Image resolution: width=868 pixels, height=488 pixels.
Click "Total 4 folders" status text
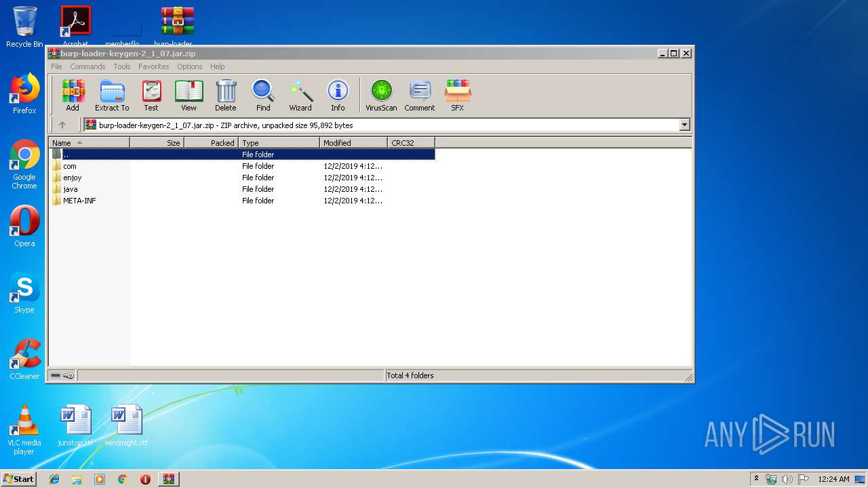click(x=410, y=375)
